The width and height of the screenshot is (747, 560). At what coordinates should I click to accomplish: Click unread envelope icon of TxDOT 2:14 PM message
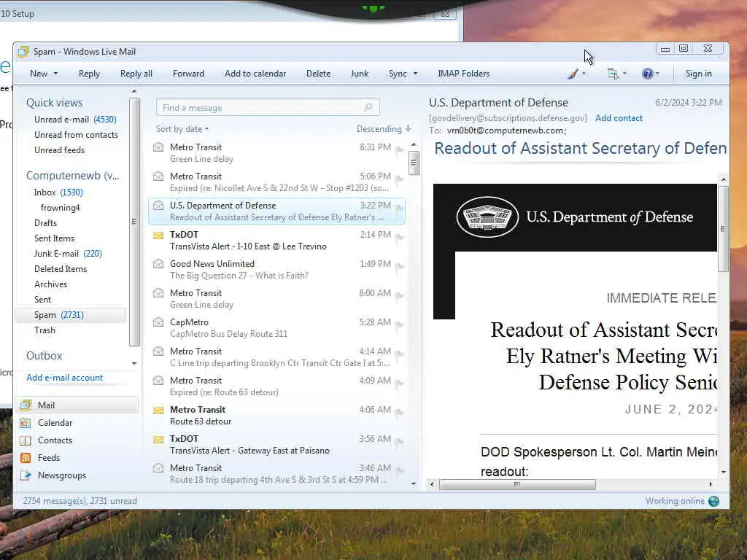(x=158, y=235)
